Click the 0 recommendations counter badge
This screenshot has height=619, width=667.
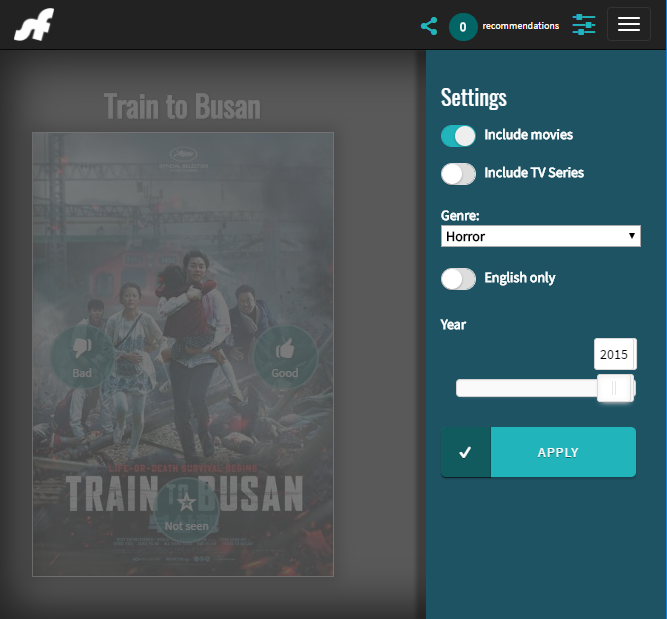(x=463, y=27)
